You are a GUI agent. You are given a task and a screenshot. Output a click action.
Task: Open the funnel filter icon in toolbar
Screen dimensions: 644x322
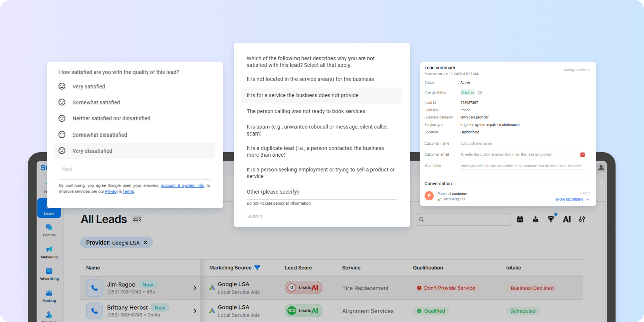(551, 219)
